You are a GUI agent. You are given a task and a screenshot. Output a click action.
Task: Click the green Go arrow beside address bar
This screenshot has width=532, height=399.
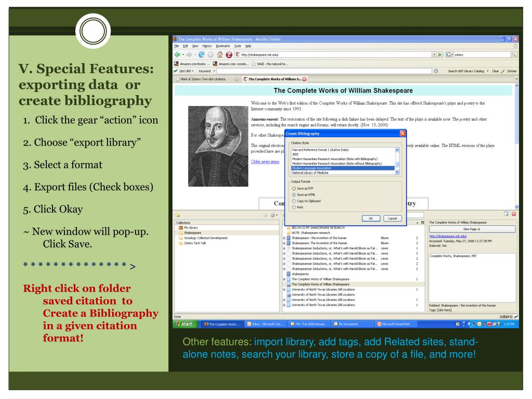click(441, 54)
